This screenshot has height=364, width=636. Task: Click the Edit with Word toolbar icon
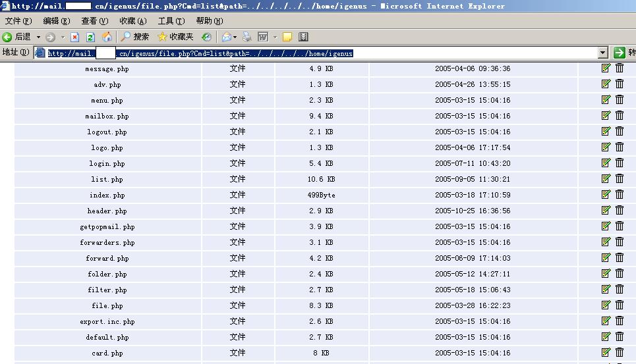pyautogui.click(x=263, y=38)
